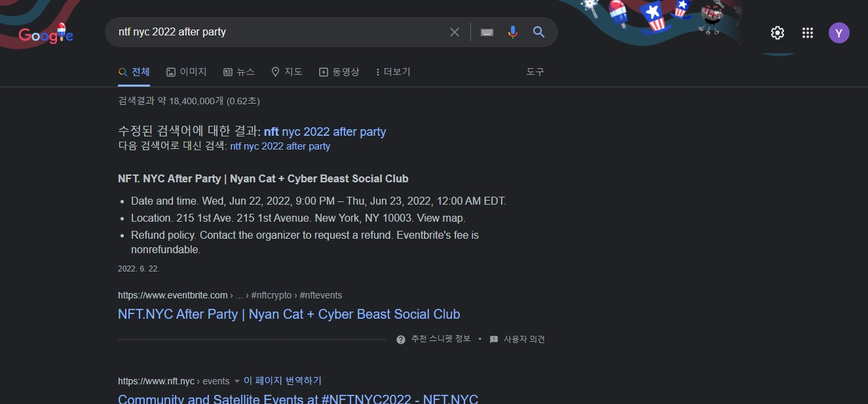Select the www.nft.nyc events URL
Image resolution: width=868 pixels, height=404 pixels.
(174, 381)
